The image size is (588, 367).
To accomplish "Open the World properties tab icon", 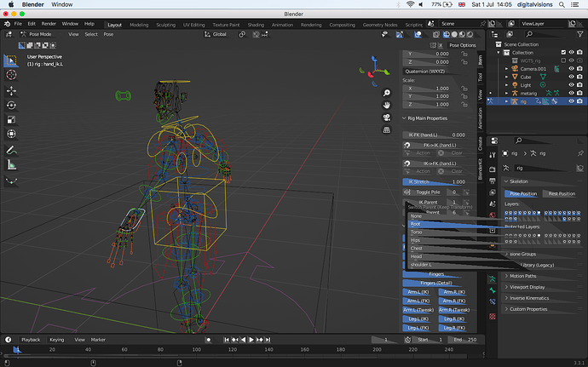I will point(493,215).
